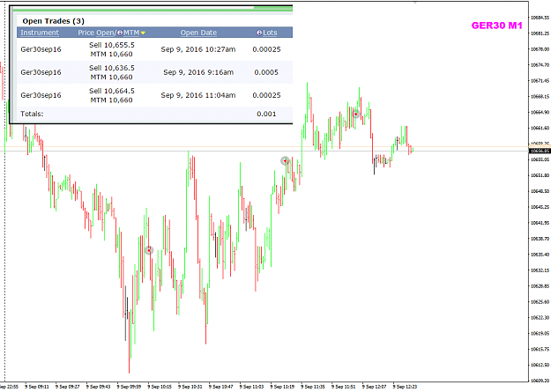551x392 pixels.
Task: Click 0.00025 lots in the 10:27am row
Action: (266, 49)
